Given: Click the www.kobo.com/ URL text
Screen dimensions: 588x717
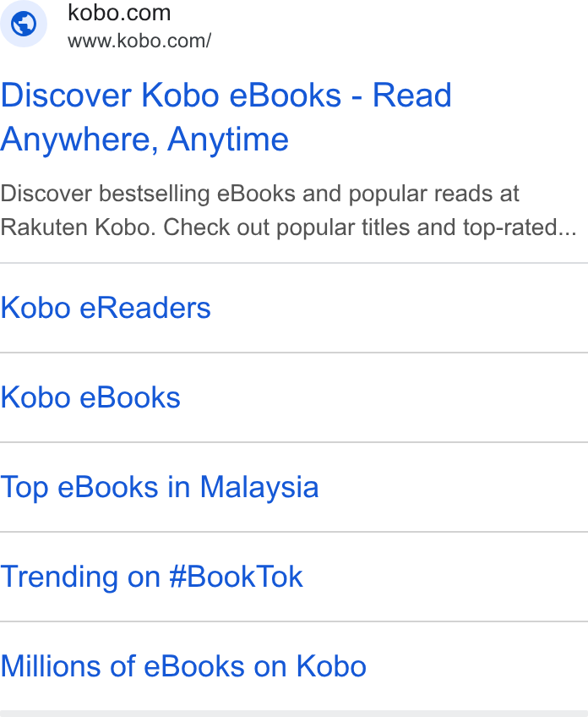Looking at the screenshot, I should [139, 41].
